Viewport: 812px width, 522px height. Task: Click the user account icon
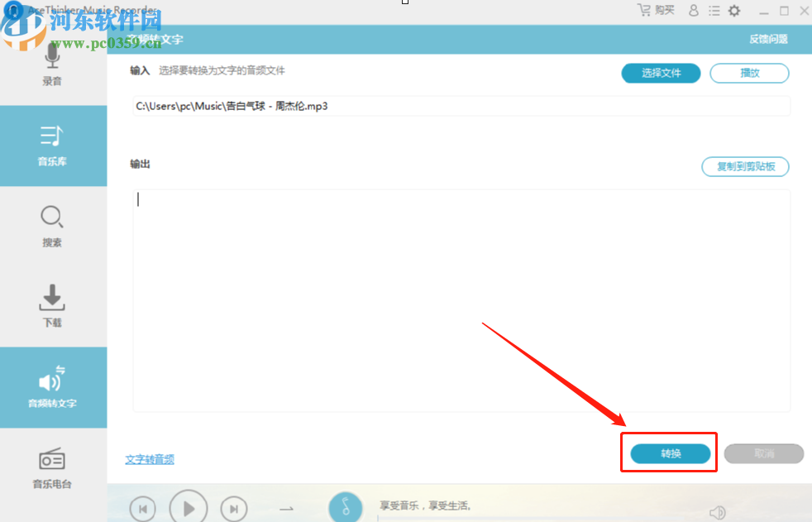[x=693, y=11]
